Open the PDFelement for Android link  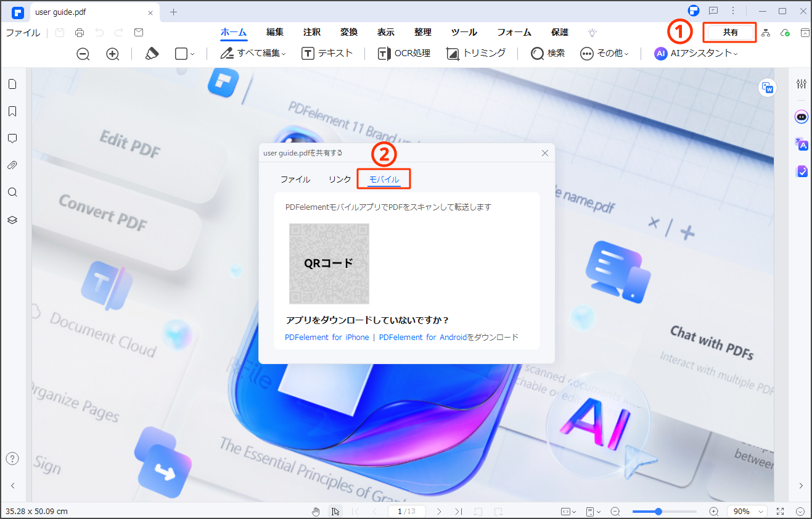point(423,338)
